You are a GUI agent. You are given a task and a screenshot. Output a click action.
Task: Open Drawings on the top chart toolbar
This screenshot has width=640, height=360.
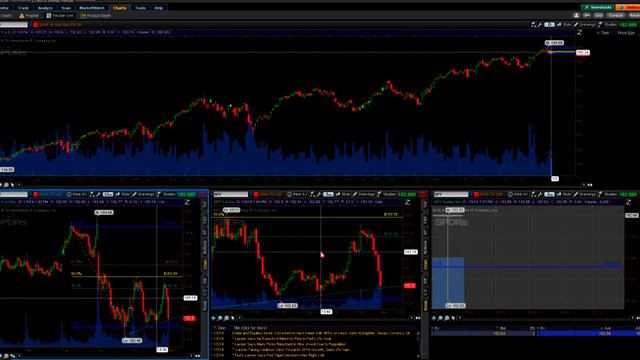point(585,25)
